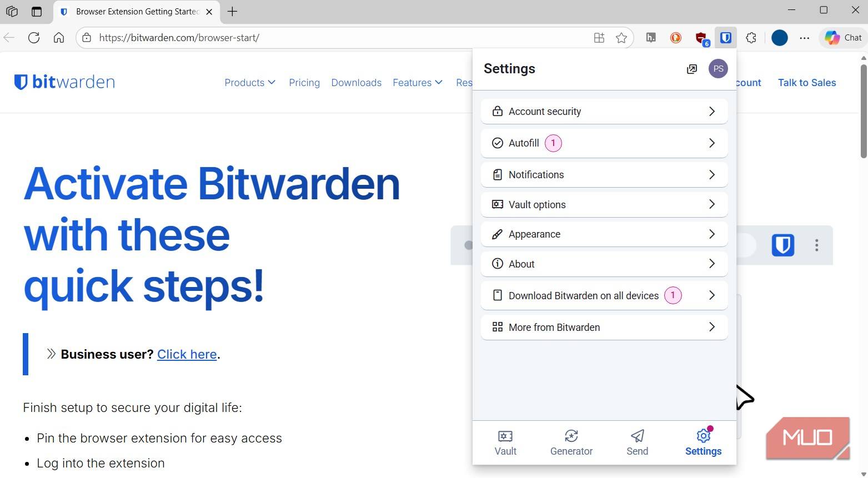Open the DuckDuckGo extension icon
The image size is (868, 478).
pos(676,38)
